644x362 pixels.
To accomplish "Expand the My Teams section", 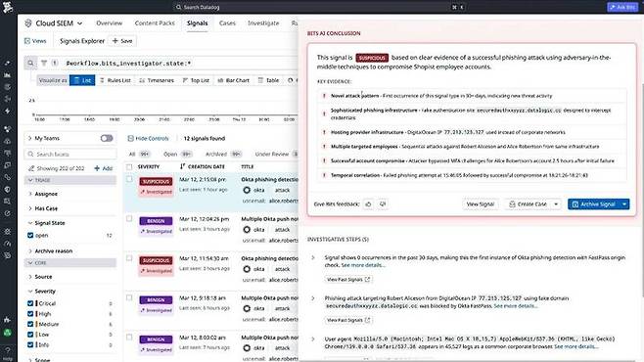I will (x=30, y=138).
